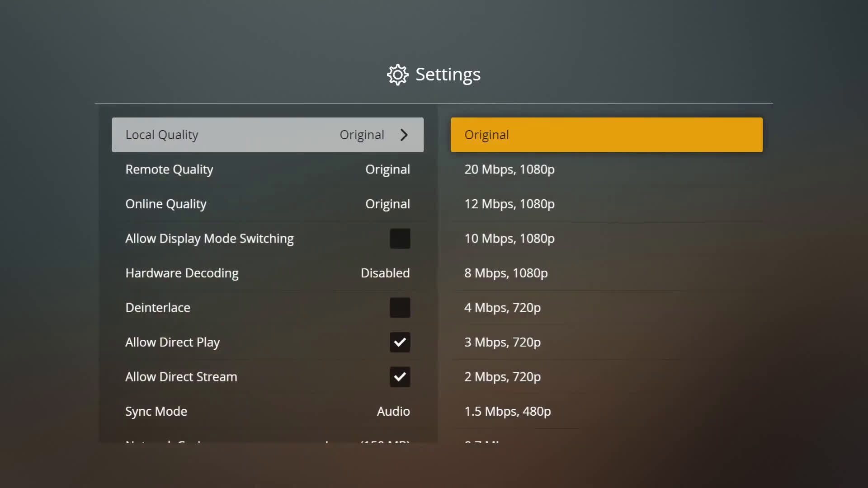Image resolution: width=868 pixels, height=488 pixels.
Task: Enable Allow Display Mode Switching
Action: pyautogui.click(x=400, y=239)
